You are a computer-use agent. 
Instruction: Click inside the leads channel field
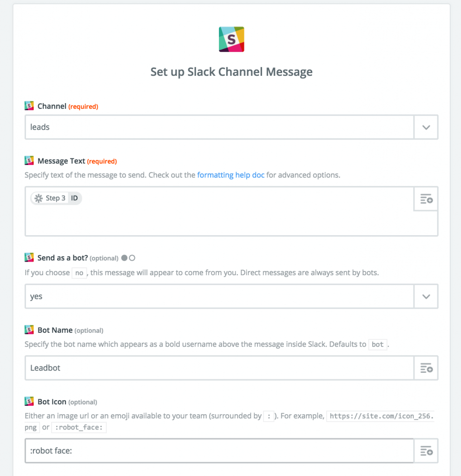pyautogui.click(x=186, y=127)
